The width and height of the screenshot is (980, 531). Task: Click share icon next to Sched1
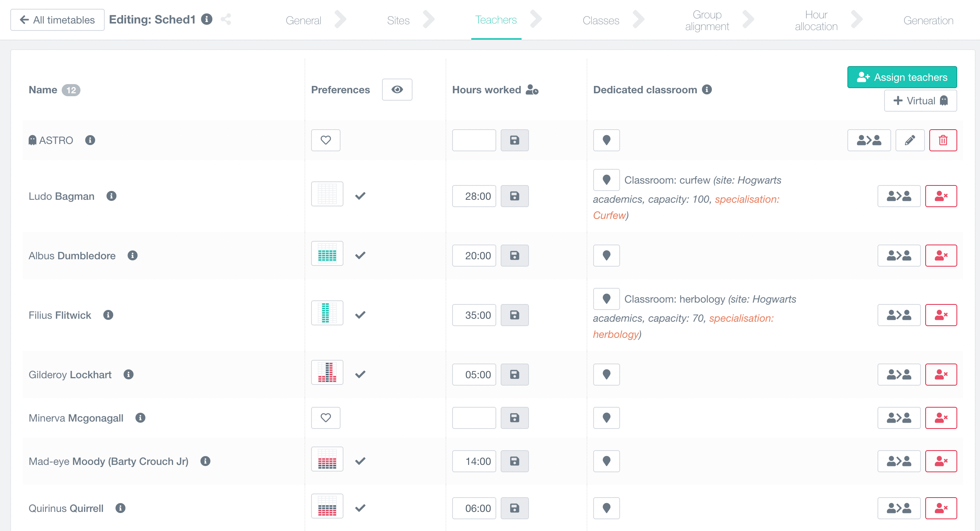tap(226, 19)
